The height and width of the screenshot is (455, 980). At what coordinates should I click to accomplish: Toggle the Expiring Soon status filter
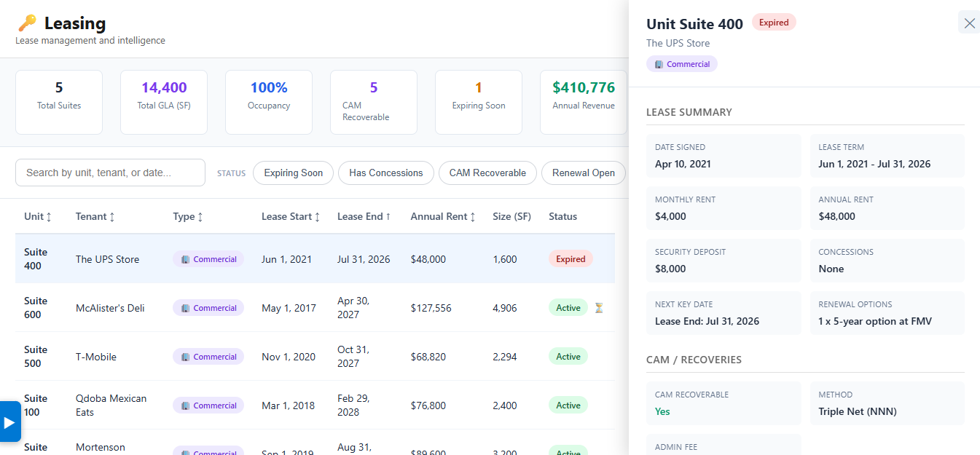pos(293,173)
